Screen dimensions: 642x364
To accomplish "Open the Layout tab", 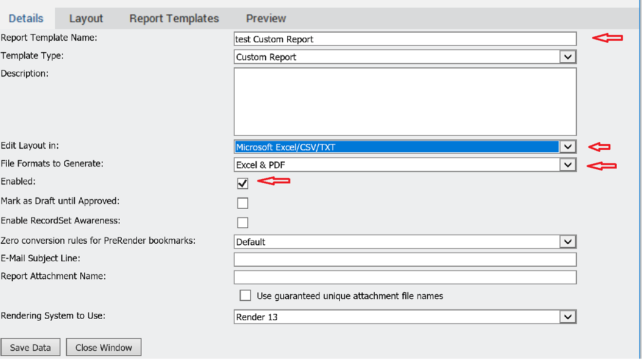I will pyautogui.click(x=86, y=18).
